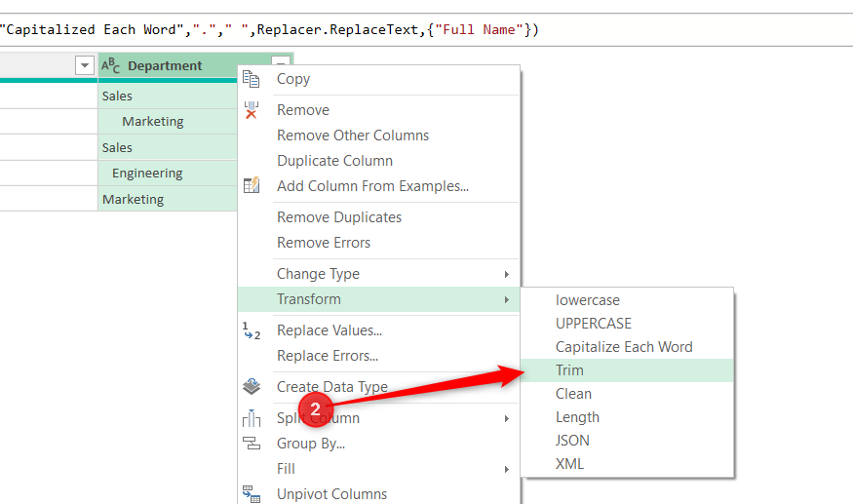Expand the Fill submenu arrow
Screen dimensions: 853x504
click(507, 469)
